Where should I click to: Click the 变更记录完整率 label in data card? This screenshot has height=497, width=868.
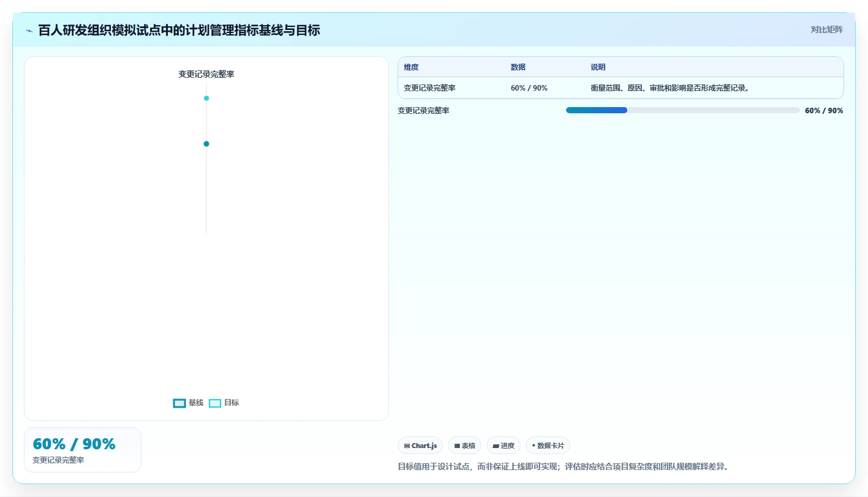[x=58, y=460]
